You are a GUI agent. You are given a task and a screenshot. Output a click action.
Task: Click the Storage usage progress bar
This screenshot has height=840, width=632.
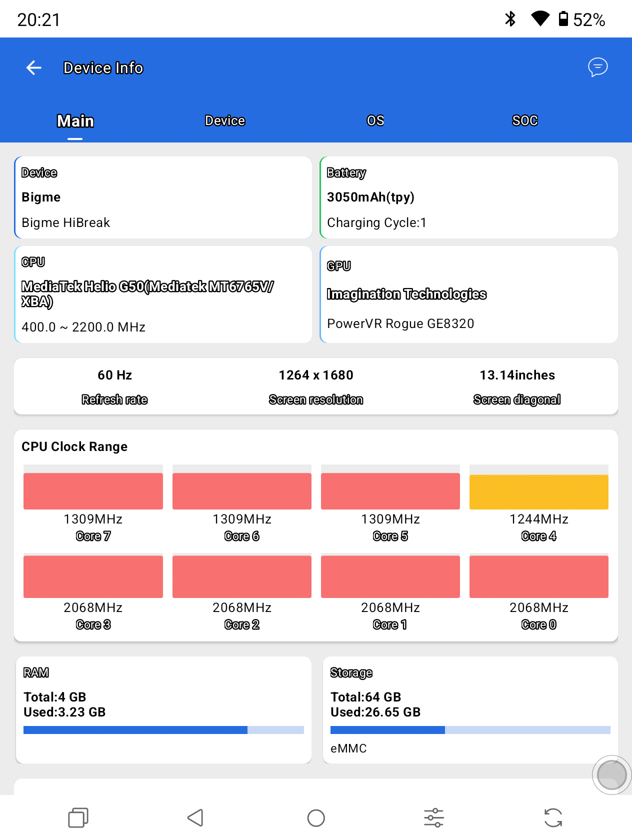point(470,730)
